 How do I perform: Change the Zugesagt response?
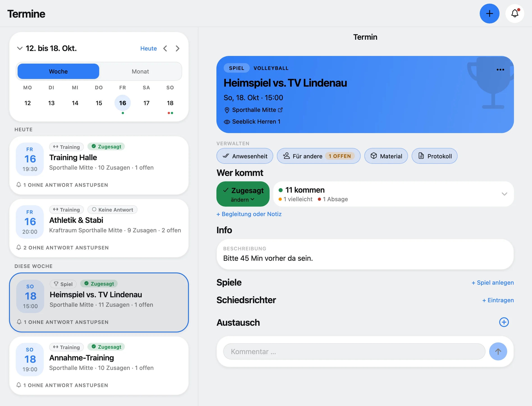243,194
